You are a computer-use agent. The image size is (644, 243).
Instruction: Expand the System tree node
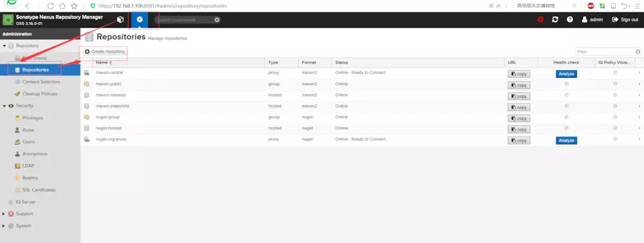click(4, 226)
